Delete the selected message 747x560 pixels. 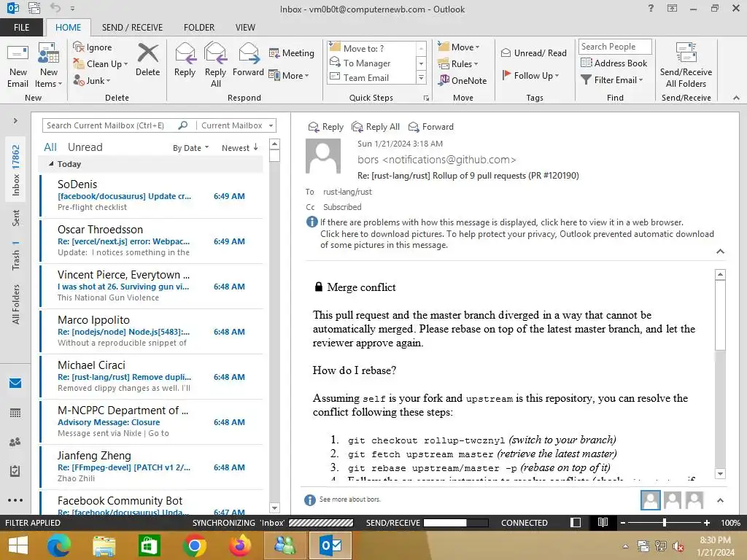point(147,61)
